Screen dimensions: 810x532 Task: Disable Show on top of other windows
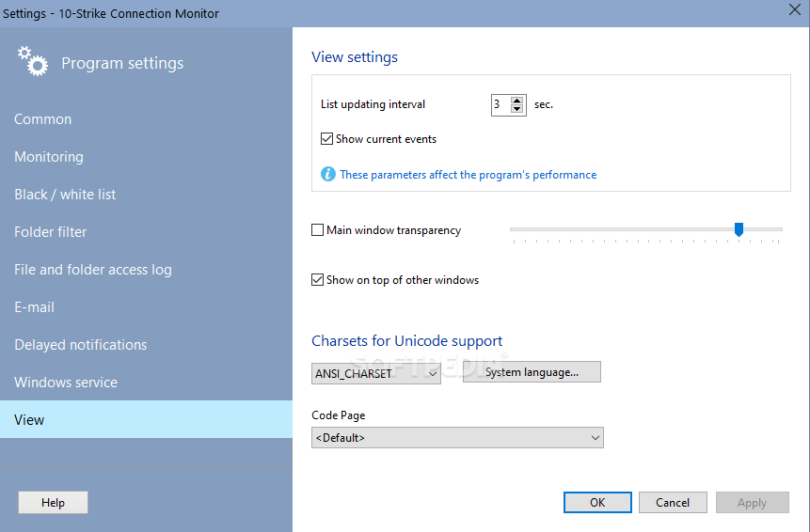(x=318, y=280)
